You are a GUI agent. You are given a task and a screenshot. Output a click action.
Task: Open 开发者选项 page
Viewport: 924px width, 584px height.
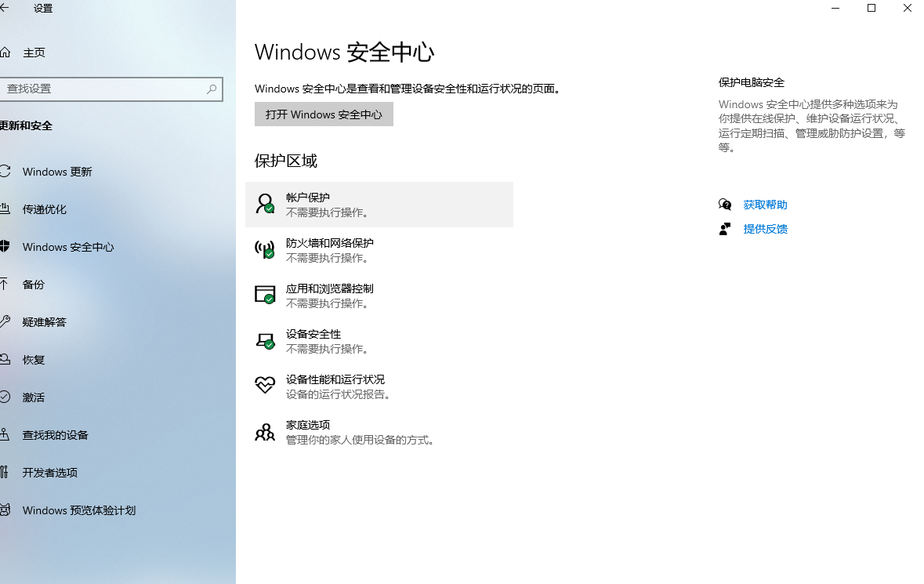pyautogui.click(x=50, y=473)
